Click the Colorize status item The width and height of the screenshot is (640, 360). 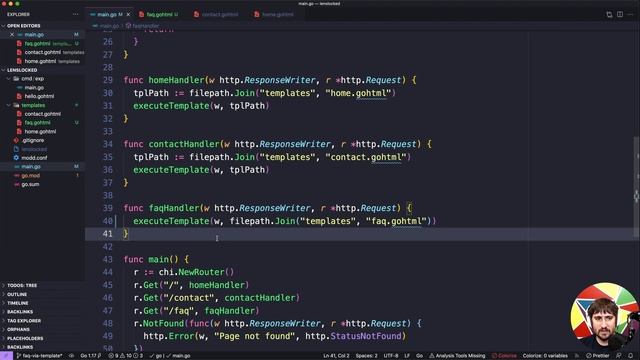click(x=504, y=356)
